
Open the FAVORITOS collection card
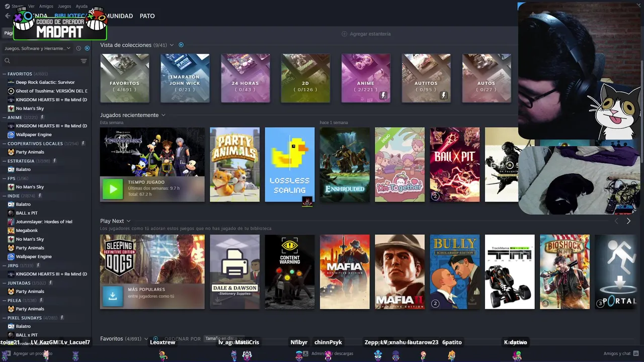point(124,78)
